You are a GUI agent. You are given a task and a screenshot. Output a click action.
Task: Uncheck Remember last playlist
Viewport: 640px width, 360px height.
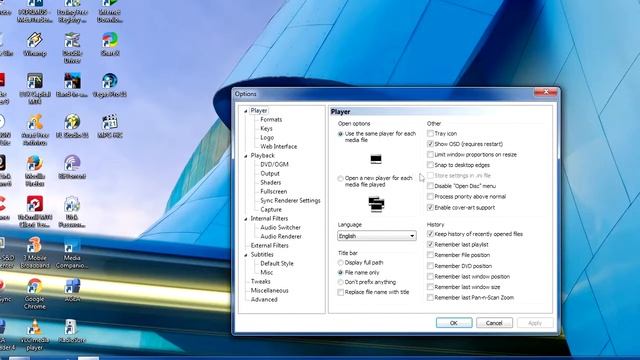[x=430, y=244]
